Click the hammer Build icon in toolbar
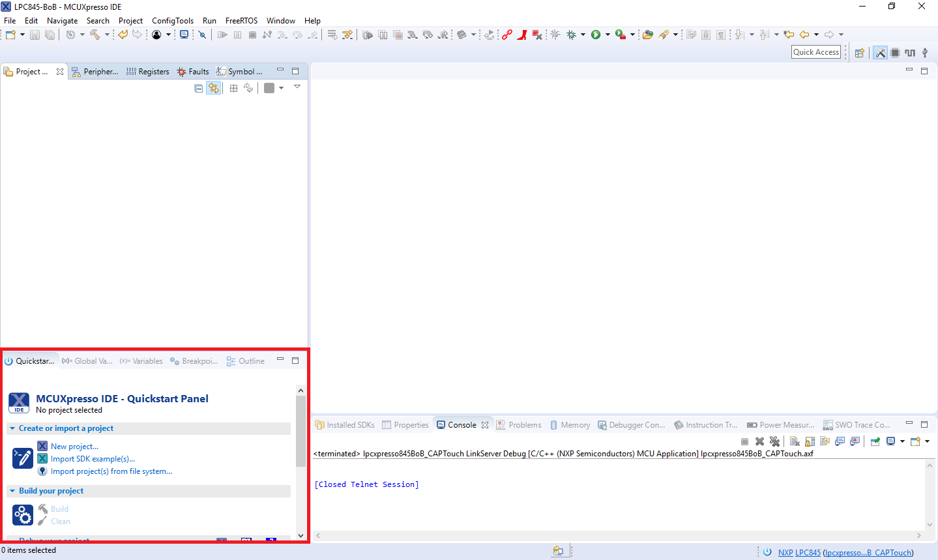 tap(95, 35)
